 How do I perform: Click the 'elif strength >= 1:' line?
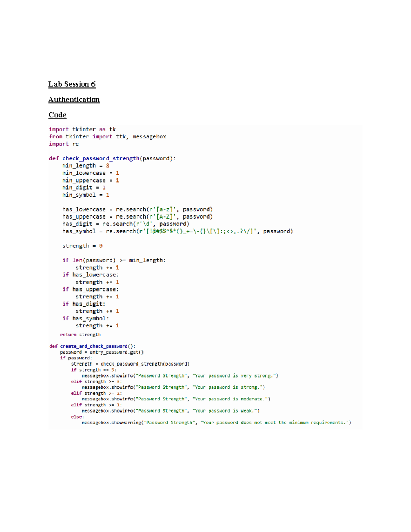(96, 405)
